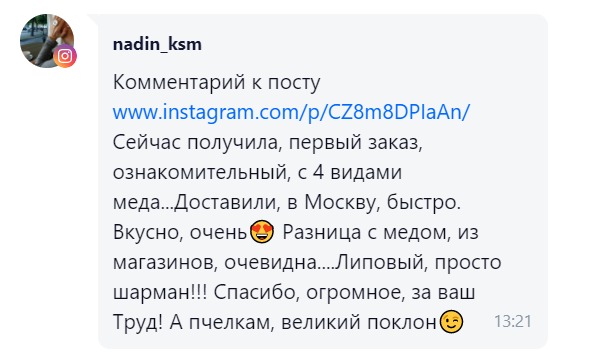
Task: Click the phrase 'первый заказ' in the comment
Action: click(355, 143)
